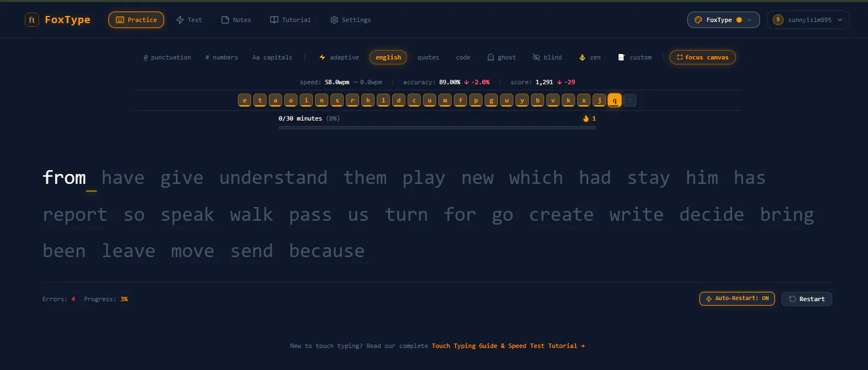Toggle numbers mode
Screen dimensions: 868x370
pos(221,57)
